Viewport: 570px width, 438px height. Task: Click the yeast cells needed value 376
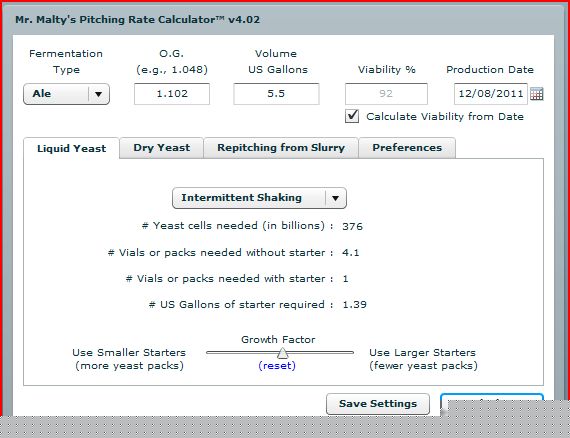tap(352, 226)
